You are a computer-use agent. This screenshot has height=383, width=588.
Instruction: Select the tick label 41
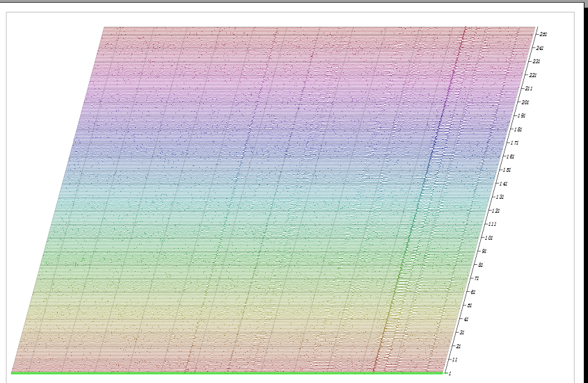pyautogui.click(x=465, y=319)
